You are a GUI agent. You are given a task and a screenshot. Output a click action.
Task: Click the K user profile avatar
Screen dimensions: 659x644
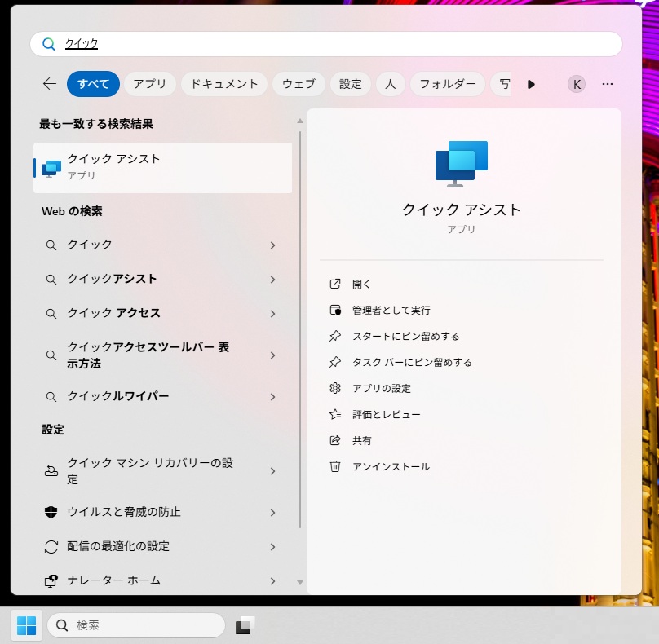[577, 84]
